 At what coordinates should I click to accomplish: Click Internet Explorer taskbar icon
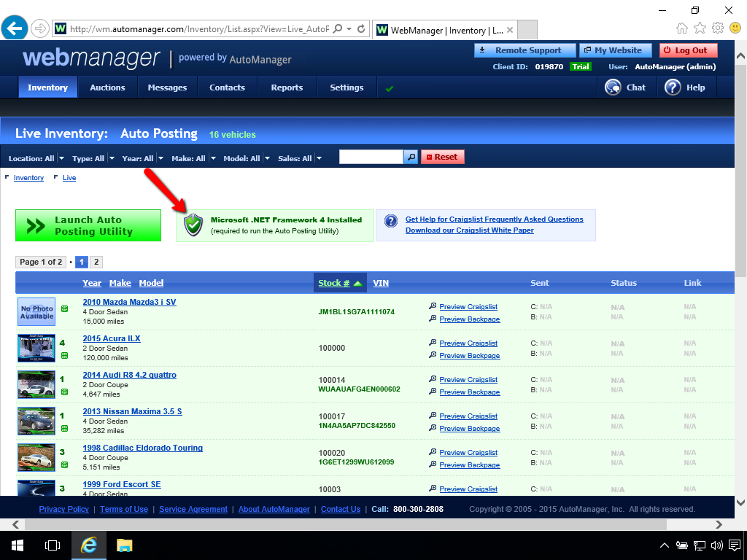click(88, 545)
